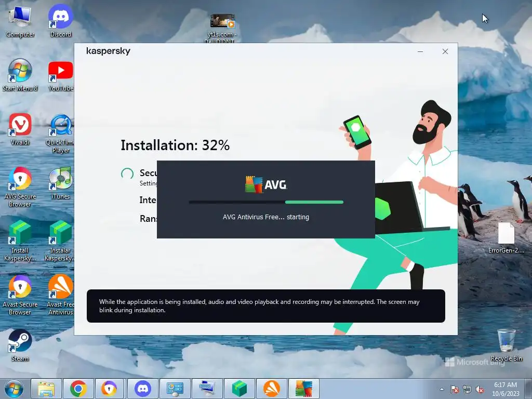This screenshot has width=532, height=399.
Task: Select the AVG Secure Browser desktop icon
Action: click(x=20, y=187)
